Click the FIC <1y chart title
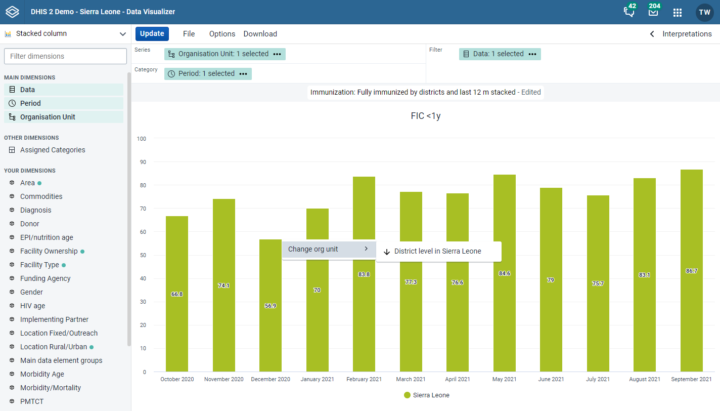Viewport: 720px width, 411px height. point(426,116)
